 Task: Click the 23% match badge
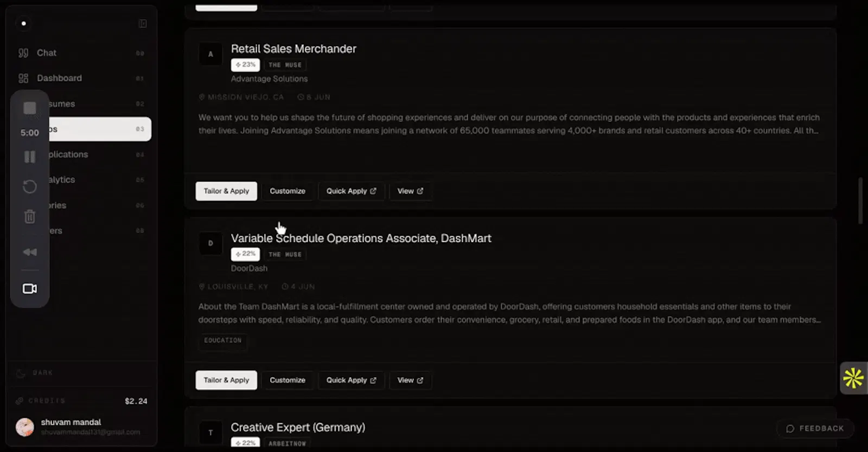click(245, 64)
